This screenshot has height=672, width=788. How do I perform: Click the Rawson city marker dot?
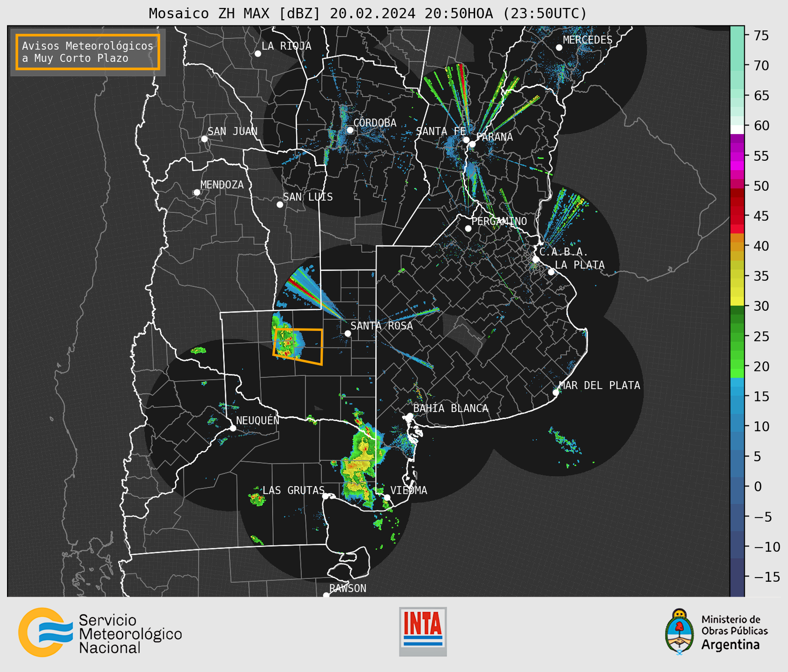pos(326,595)
